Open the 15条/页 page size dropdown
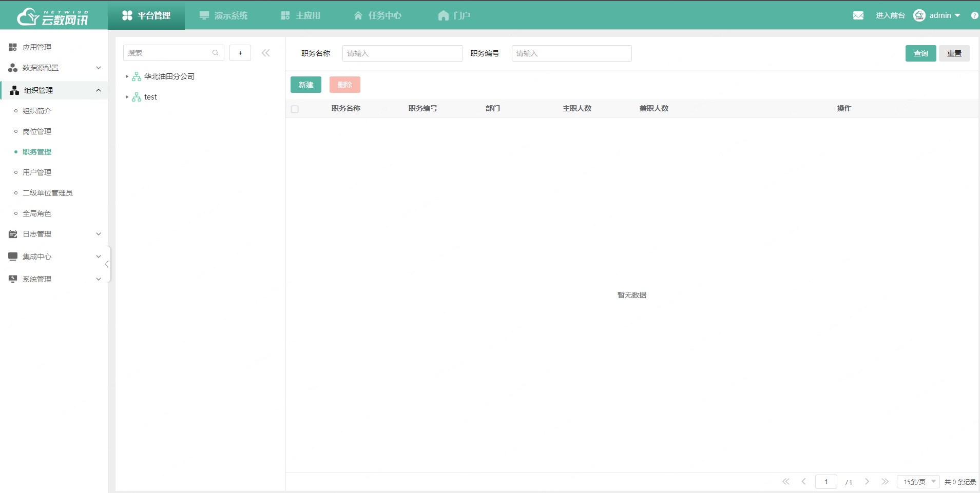 918,482
